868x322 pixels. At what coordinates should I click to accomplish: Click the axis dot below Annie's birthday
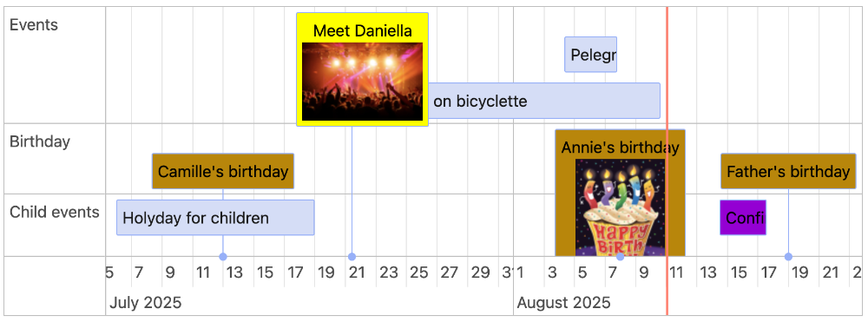click(621, 257)
